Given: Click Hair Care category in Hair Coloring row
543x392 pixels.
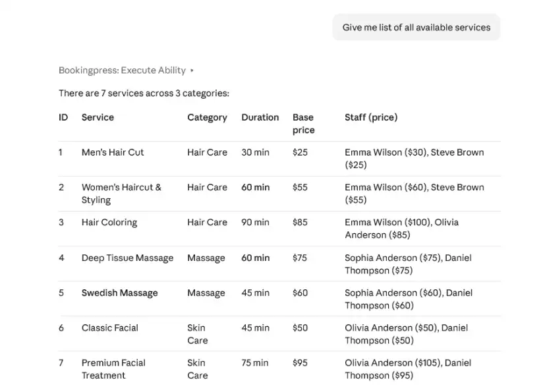Looking at the screenshot, I should [x=207, y=222].
